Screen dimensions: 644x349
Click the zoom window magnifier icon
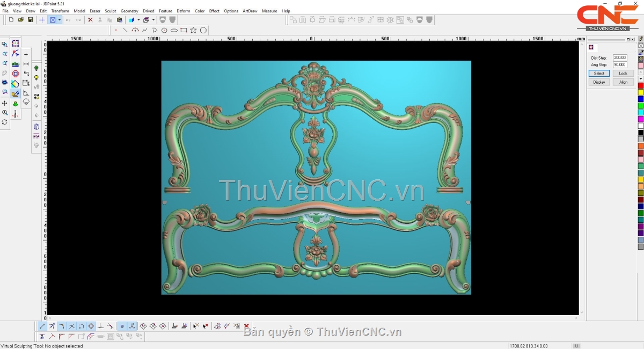[5, 45]
